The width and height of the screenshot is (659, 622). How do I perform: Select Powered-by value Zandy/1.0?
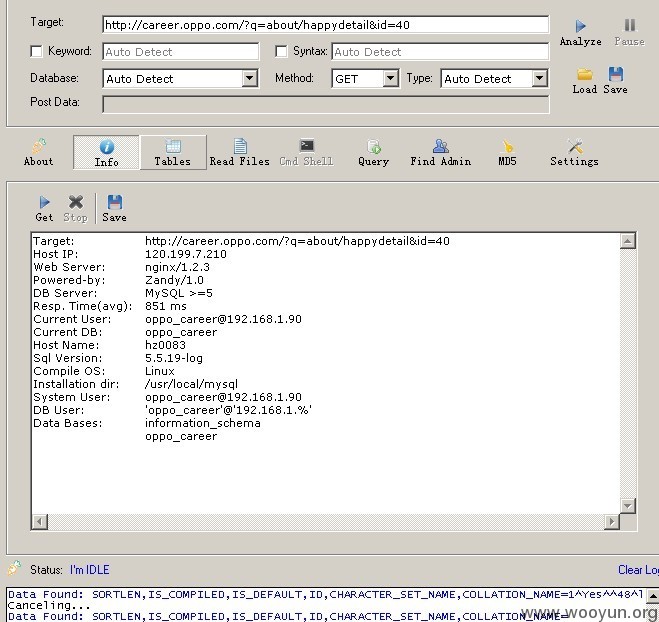(x=174, y=280)
